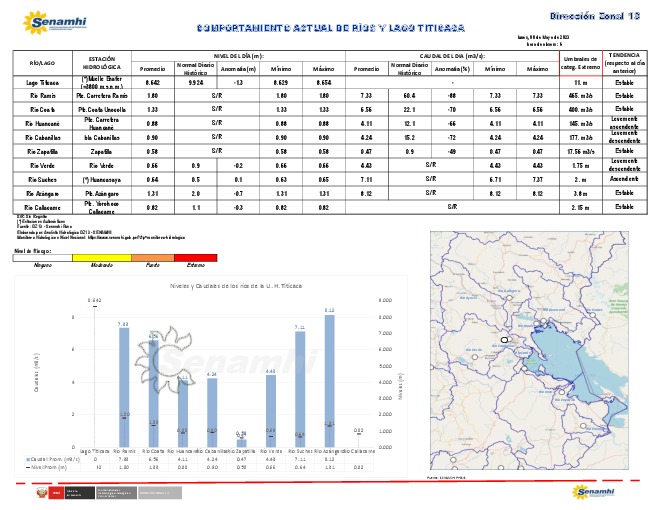Image resolution: width=660 pixels, height=510 pixels.
Task: Click the Río Azángaro bar in chart
Action: [329, 381]
